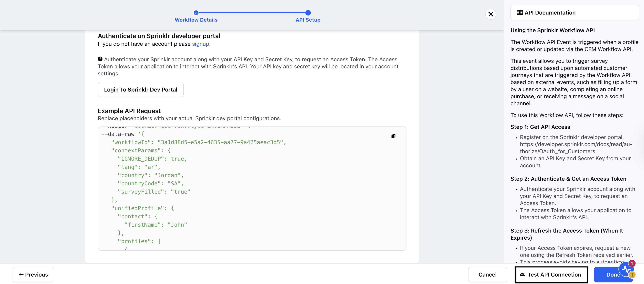Screen dimensions: 644x284
Task: Click the API Setup progress step dot
Action: [x=308, y=13]
